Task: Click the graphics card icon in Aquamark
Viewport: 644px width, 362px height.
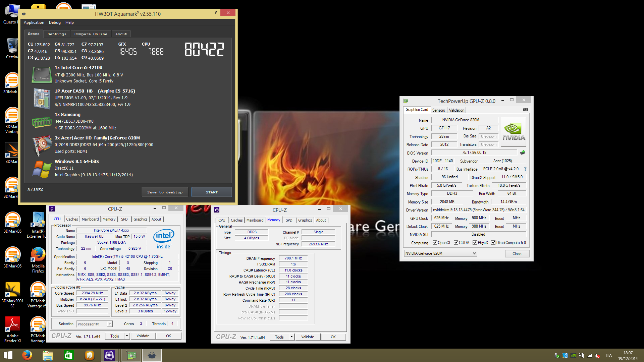Action: (42, 145)
